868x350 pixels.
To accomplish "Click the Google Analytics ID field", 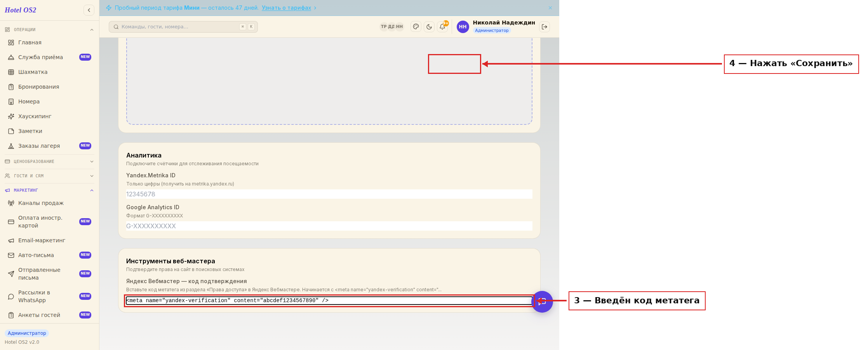I will click(329, 226).
